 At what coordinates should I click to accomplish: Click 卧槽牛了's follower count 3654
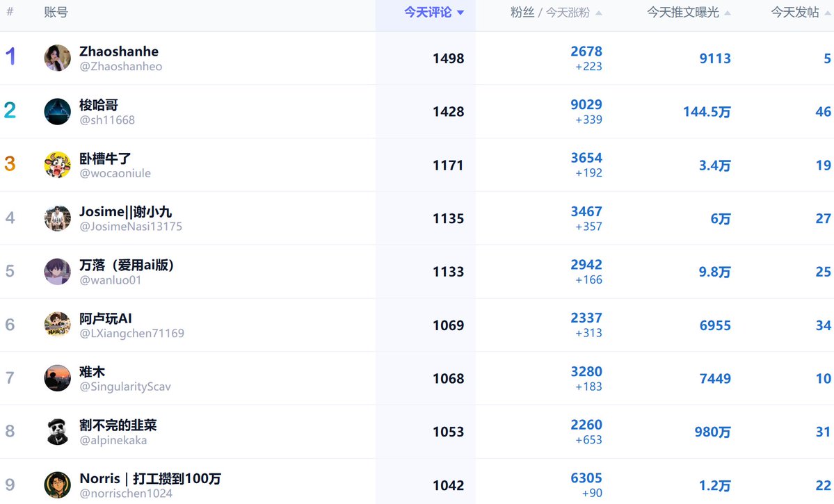586,158
